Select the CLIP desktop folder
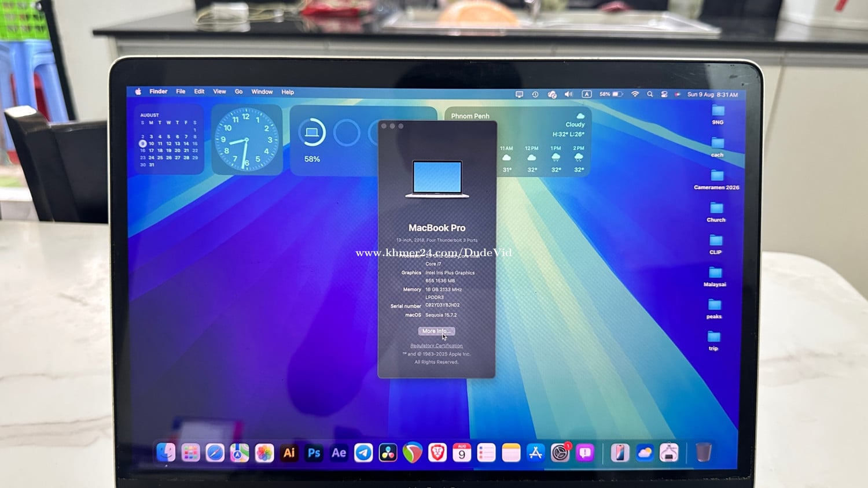This screenshot has width=868, height=488. 716,244
